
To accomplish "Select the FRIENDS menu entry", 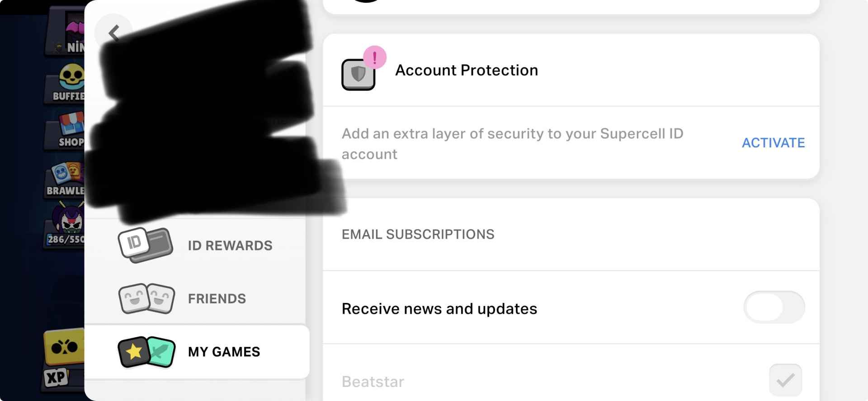I will pyautogui.click(x=217, y=299).
